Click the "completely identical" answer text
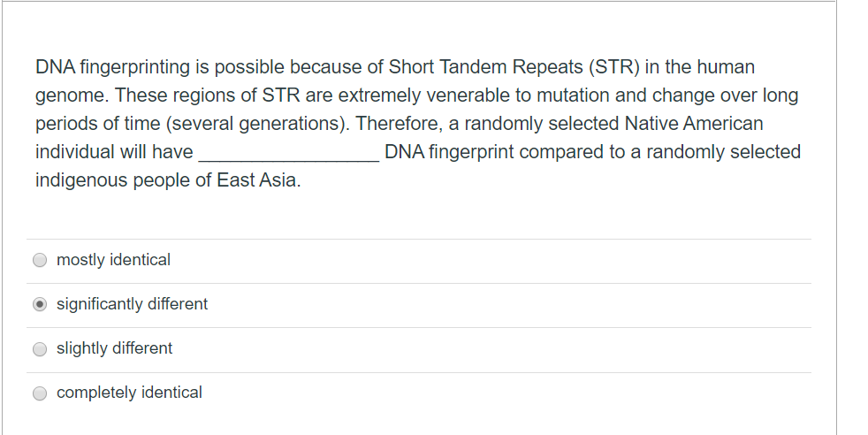This screenshot has width=868, height=435. coord(129,393)
